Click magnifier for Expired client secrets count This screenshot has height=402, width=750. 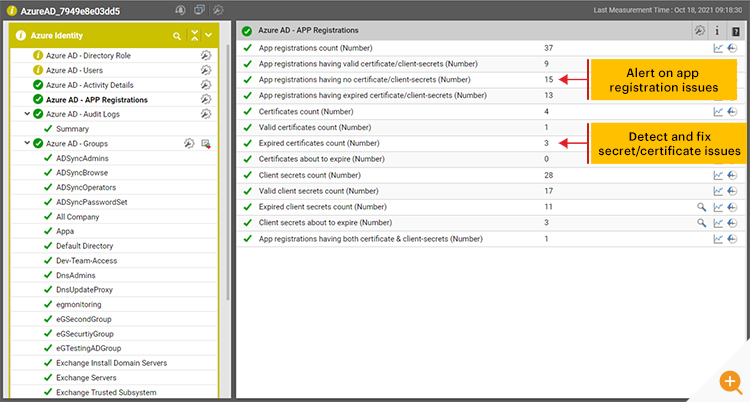tap(701, 207)
